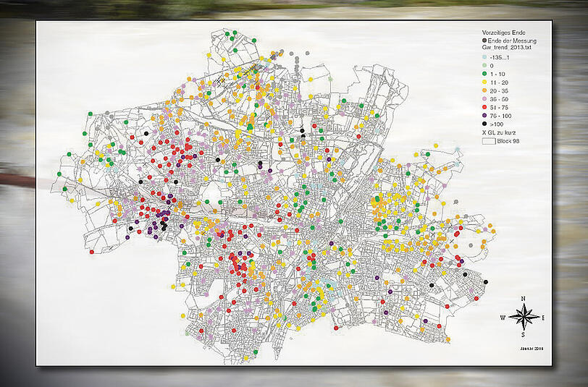Click the 'N' north marker on compass
Viewport: 588px width, 387px height.
[524, 299]
